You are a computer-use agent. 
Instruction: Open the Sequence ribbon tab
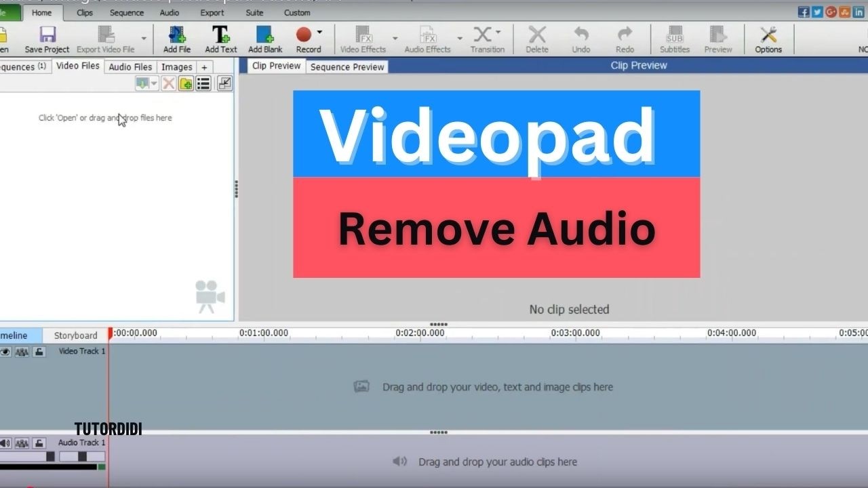coord(127,12)
